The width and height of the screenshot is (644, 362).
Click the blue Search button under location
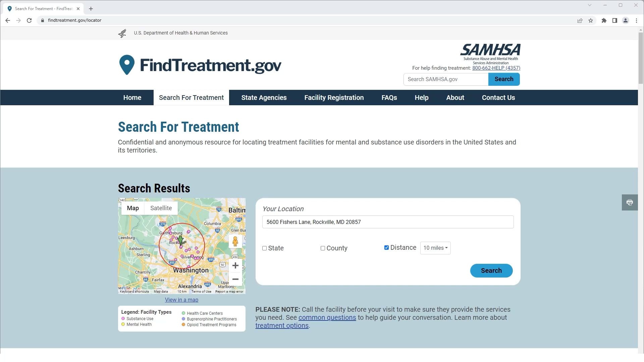tap(491, 271)
